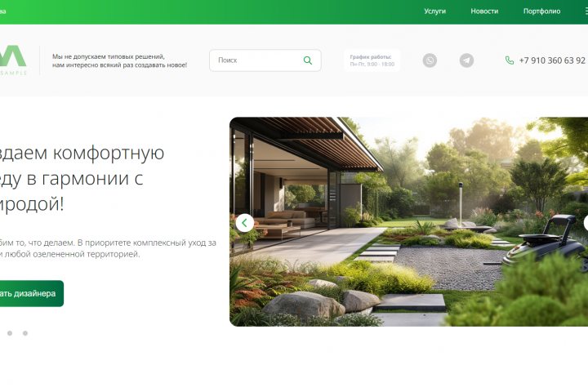Open the Telegram contact icon
Screen dimensions: 588x392
[466, 60]
